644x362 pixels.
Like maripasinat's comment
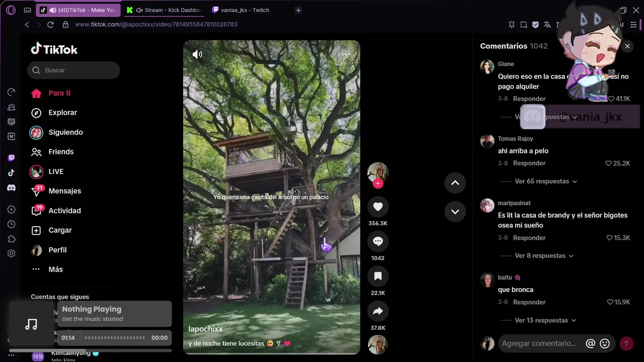609,238
